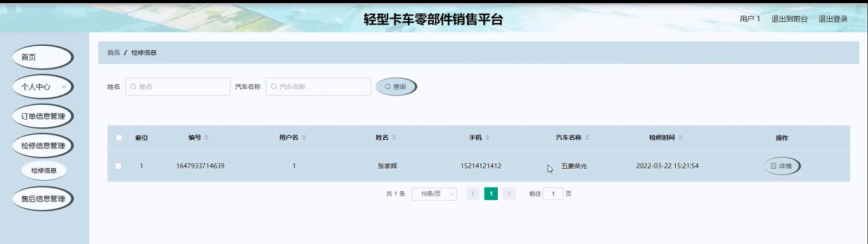Image resolution: width=868 pixels, height=244 pixels.
Task: Open 检修信息管理 menu
Action: point(43,146)
